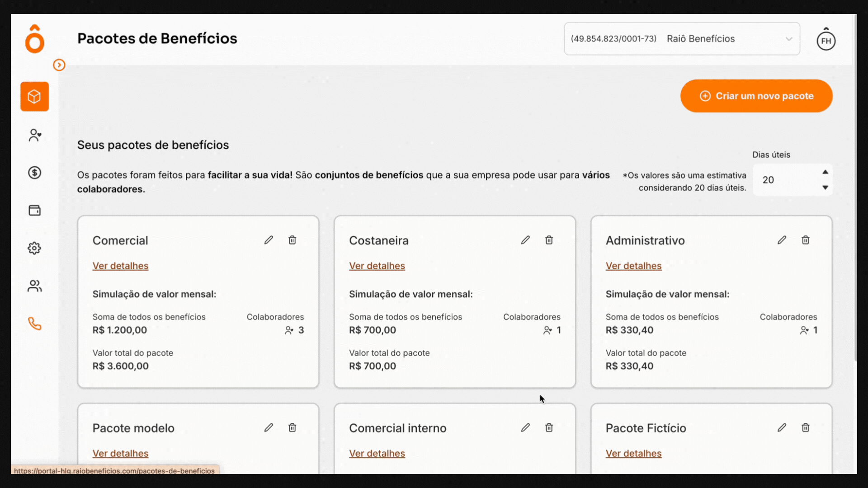Viewport: 868px width, 488px height.
Task: Delete the Costaneira package via trash icon
Action: point(549,239)
